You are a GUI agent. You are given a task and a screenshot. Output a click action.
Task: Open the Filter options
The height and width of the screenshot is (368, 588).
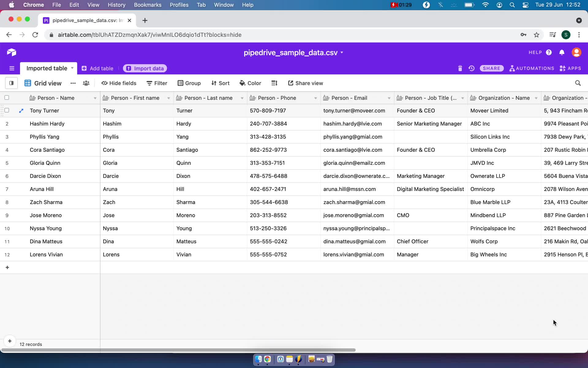157,83
